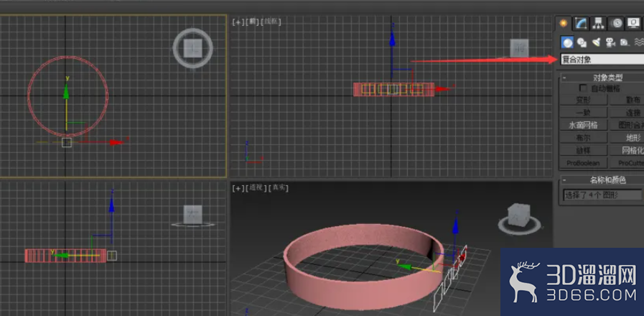
Task: Click the ViewCube in the front viewport
Action: point(519,48)
